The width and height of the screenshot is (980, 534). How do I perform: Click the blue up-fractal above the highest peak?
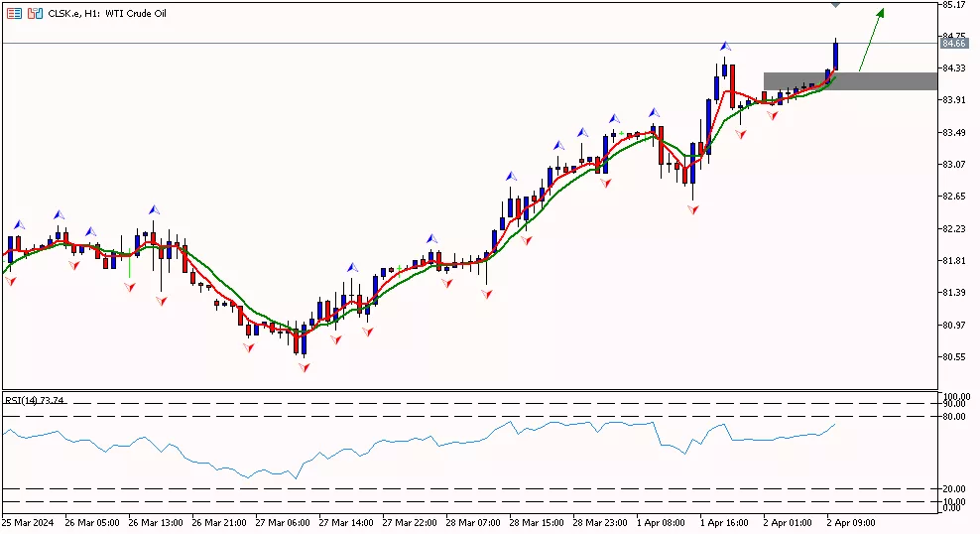pyautogui.click(x=726, y=47)
